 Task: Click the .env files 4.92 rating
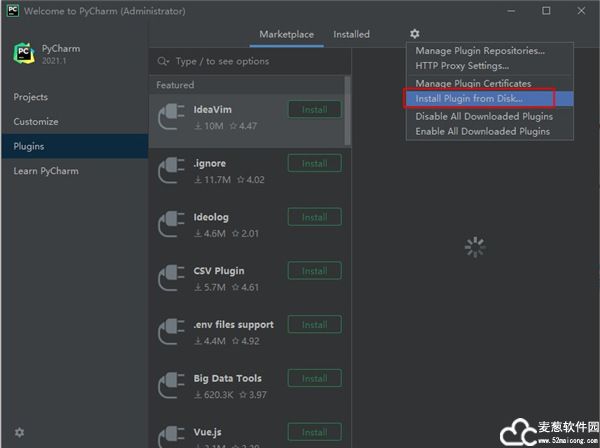click(246, 341)
